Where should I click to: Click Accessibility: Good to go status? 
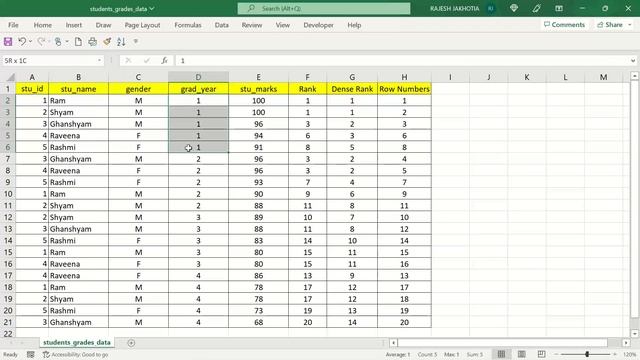(x=76, y=354)
